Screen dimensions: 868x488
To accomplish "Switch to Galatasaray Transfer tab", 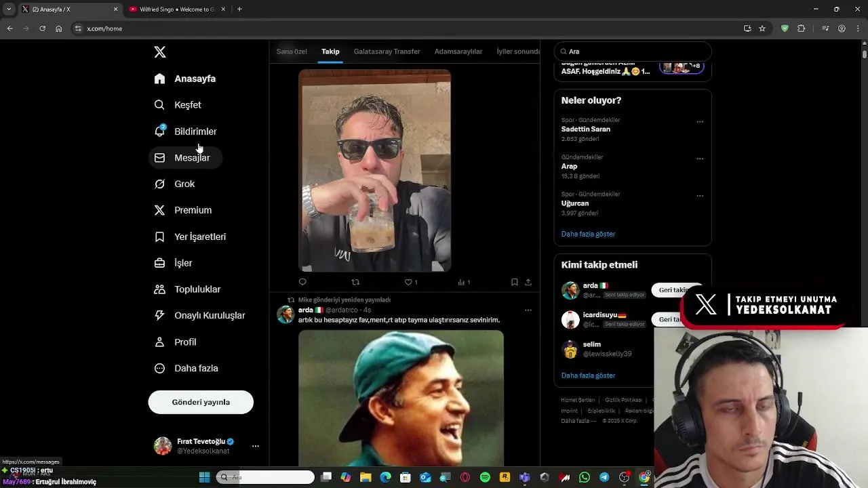I will (387, 52).
